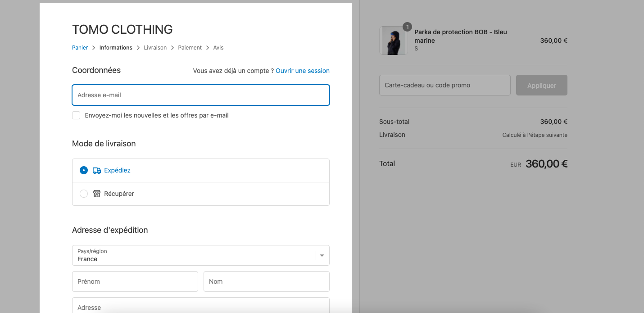Click the Ouvrir une session link
The height and width of the screenshot is (313, 644).
coord(303,71)
